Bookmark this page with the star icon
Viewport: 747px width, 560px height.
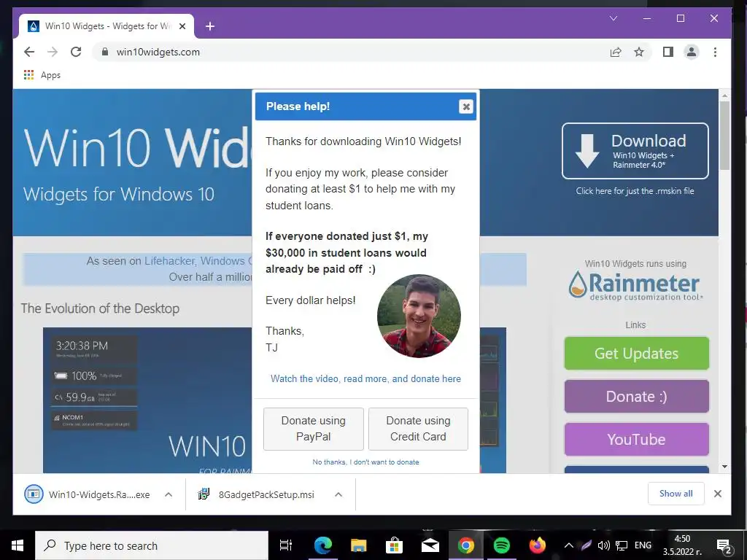coord(639,52)
